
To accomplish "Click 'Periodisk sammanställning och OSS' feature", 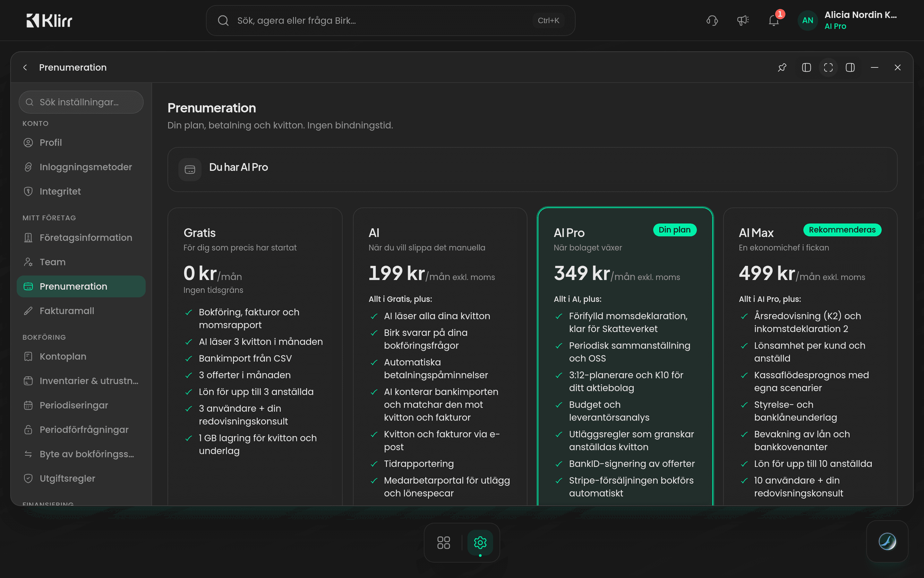I will click(629, 352).
